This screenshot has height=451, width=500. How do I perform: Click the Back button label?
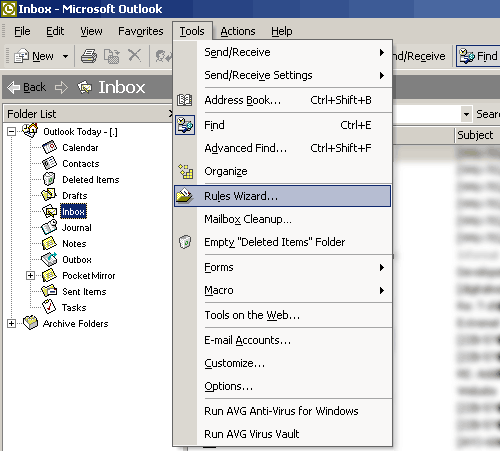(34, 87)
